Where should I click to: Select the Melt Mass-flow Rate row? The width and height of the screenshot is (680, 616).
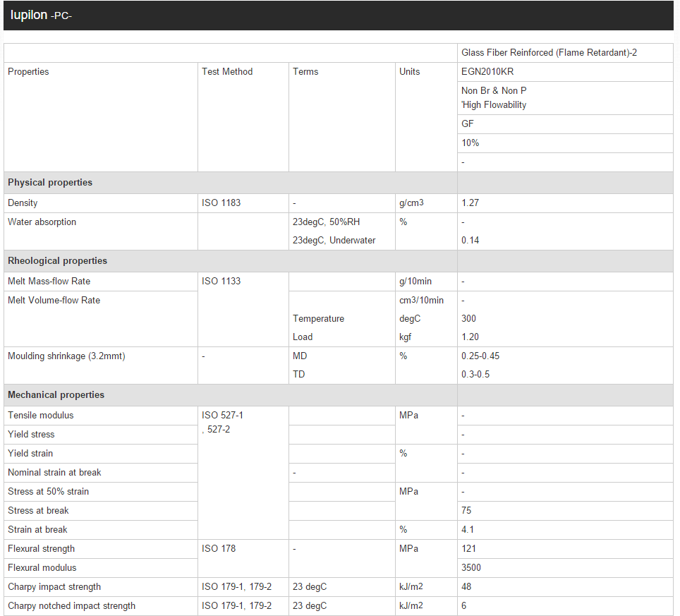49,282
